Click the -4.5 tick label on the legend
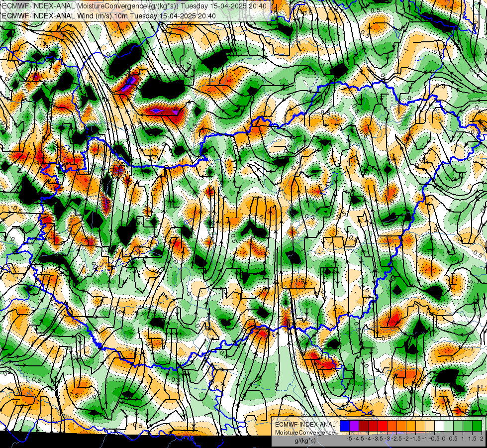This screenshot has height=448, width=487. [x=359, y=439]
